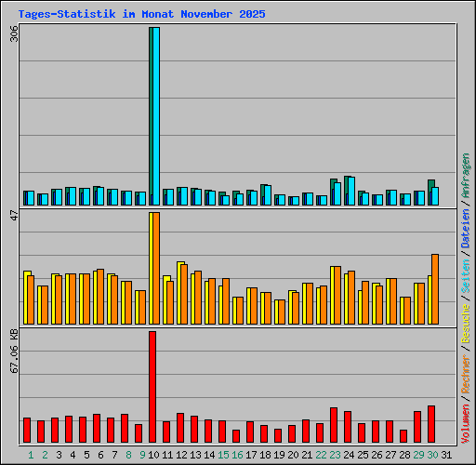This screenshot has width=476, height=465.
Task: Click day label '19' on the axis
Action: click(279, 455)
